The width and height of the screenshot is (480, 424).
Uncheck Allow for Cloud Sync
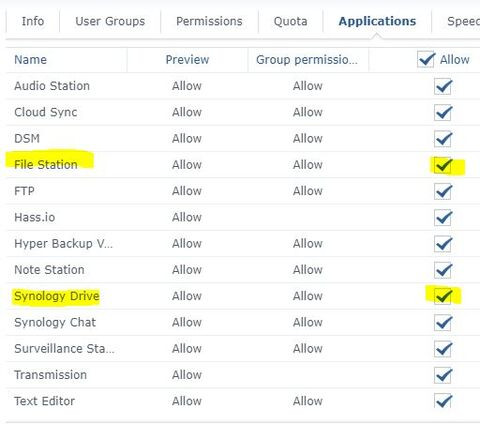(x=443, y=113)
